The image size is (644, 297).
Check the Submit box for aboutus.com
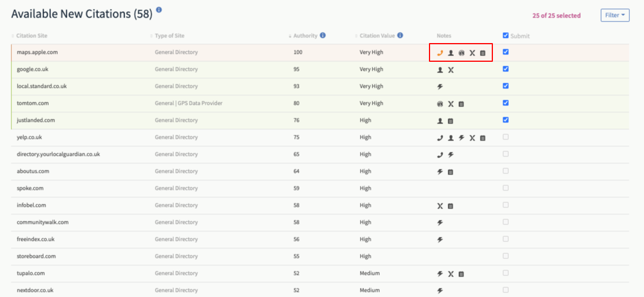click(505, 171)
